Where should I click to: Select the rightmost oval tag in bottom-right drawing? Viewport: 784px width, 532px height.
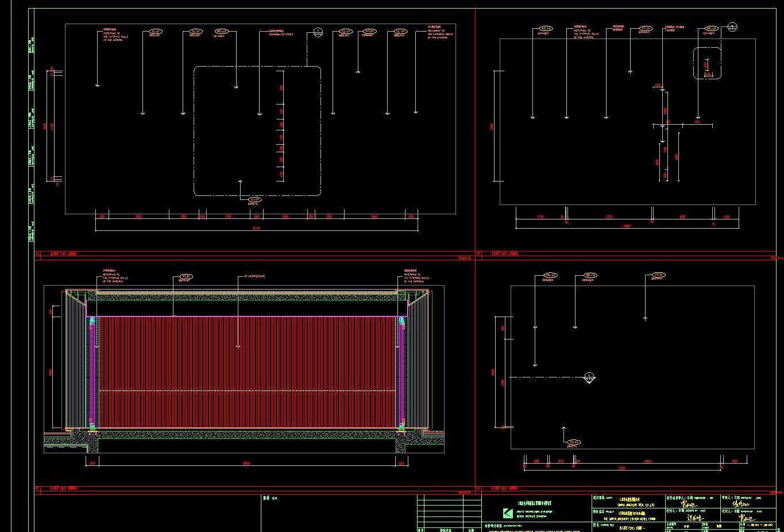pyautogui.click(x=658, y=275)
